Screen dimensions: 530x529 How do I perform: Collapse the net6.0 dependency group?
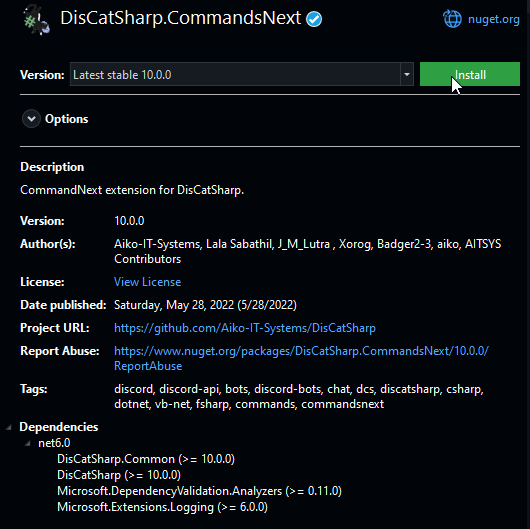click(28, 443)
